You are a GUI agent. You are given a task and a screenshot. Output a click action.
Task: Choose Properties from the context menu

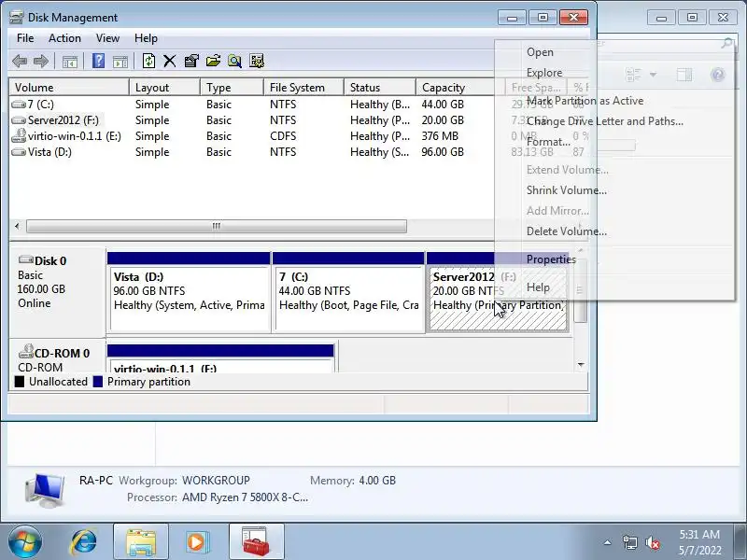(614, 259)
